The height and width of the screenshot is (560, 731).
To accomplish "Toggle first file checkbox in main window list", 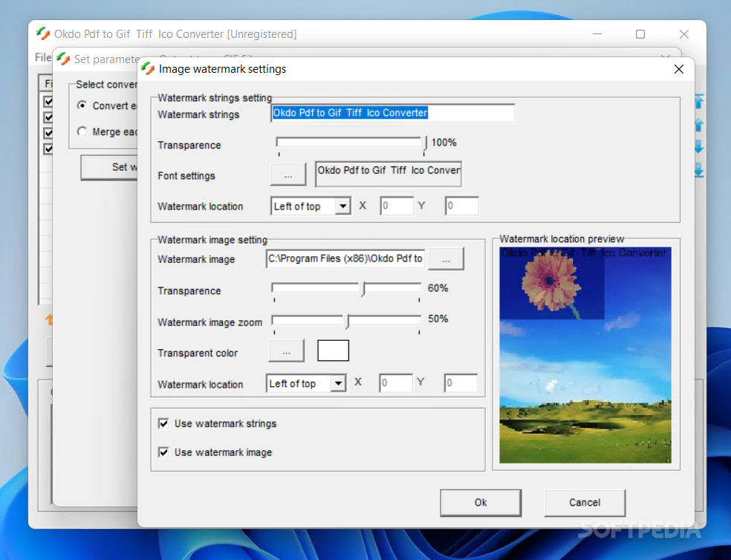I will tap(48, 101).
